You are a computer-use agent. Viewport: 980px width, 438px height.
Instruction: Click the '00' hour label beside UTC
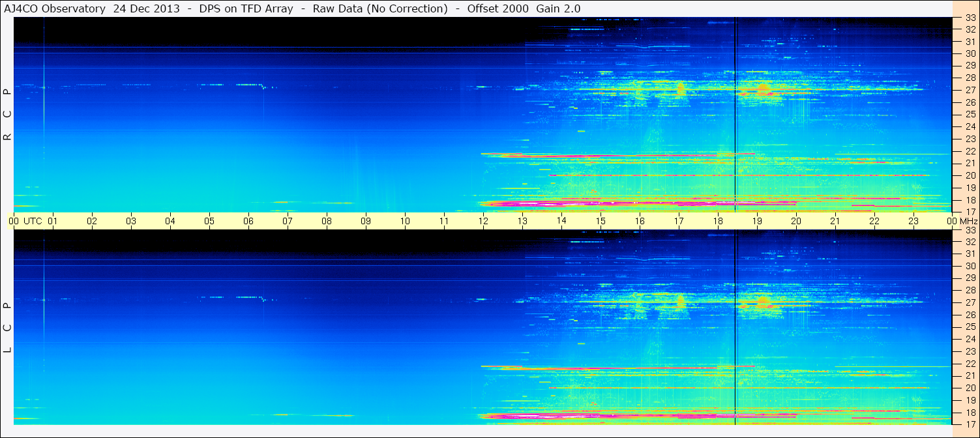point(14,222)
